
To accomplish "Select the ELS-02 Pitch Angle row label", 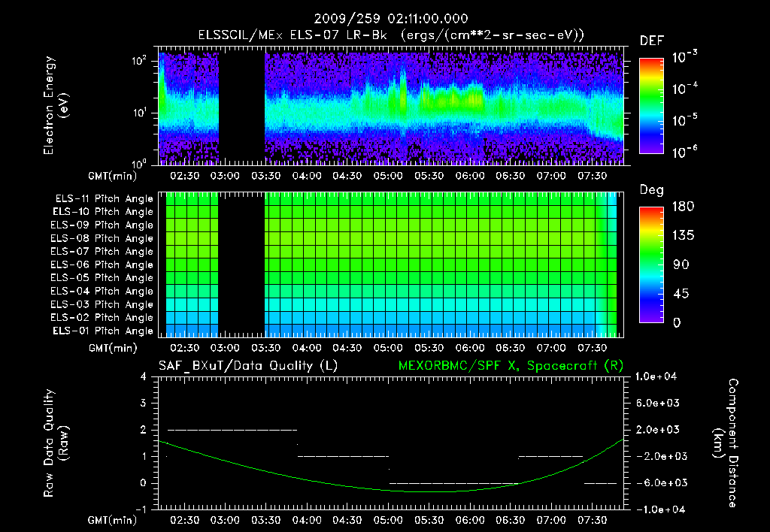I will [x=102, y=318].
